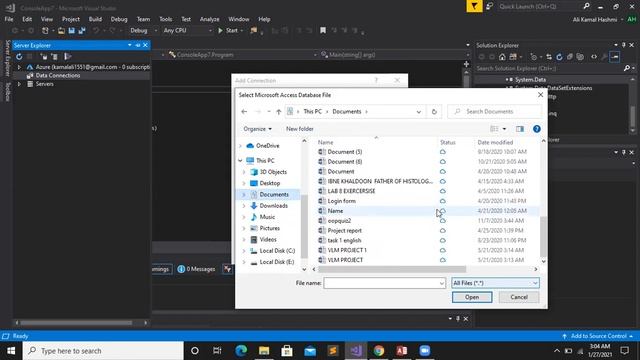This screenshot has width=640, height=360.
Task: Select the Project report file
Action: (x=344, y=231)
